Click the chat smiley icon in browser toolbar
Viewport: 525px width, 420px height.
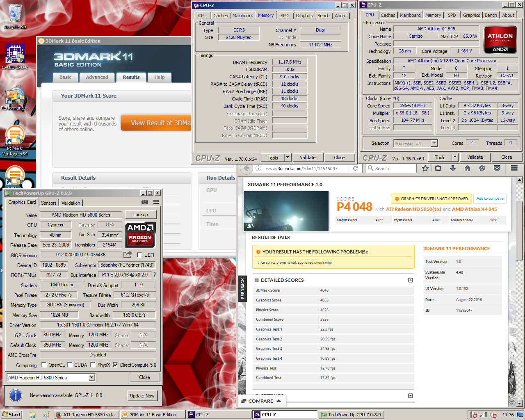click(482, 168)
